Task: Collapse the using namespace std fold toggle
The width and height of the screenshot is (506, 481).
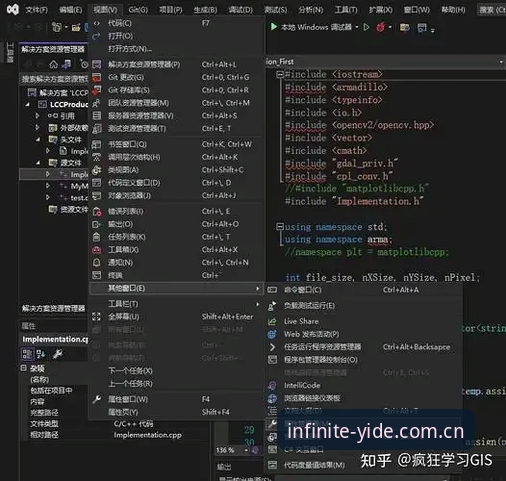Action: pyautogui.click(x=280, y=227)
